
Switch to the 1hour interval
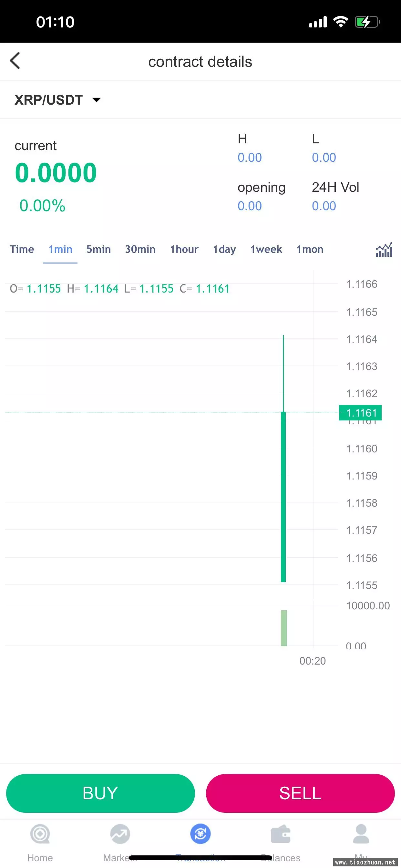tap(184, 249)
